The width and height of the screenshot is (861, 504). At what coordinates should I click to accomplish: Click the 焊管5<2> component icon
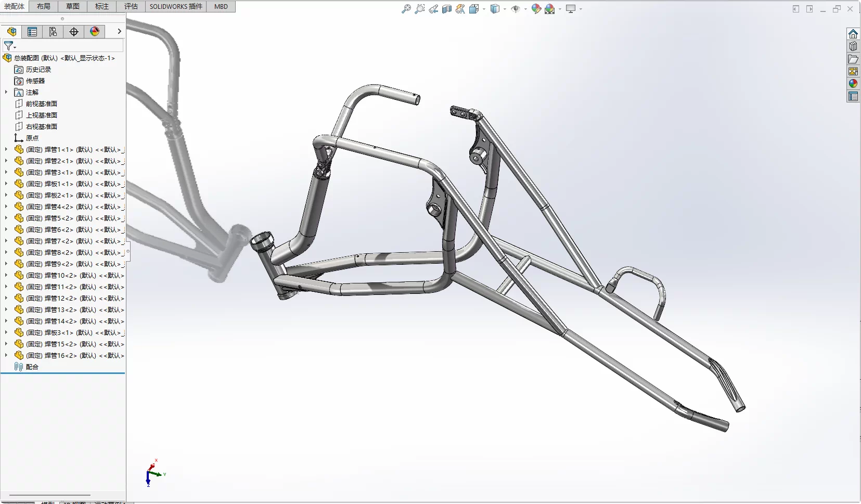pos(19,218)
